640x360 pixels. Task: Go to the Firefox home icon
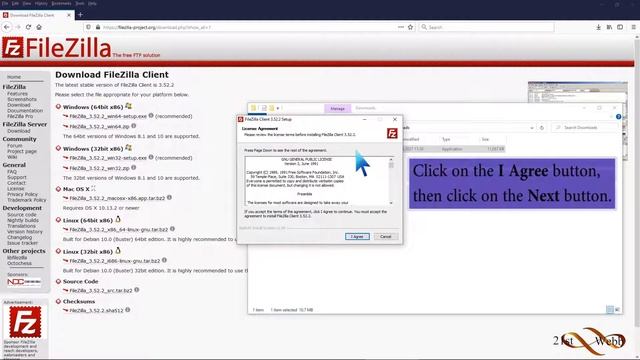pos(39,27)
